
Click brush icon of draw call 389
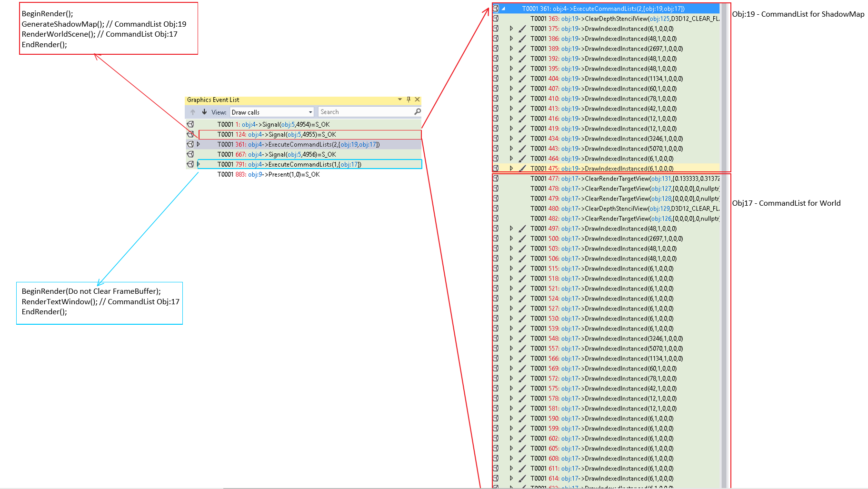[522, 49]
